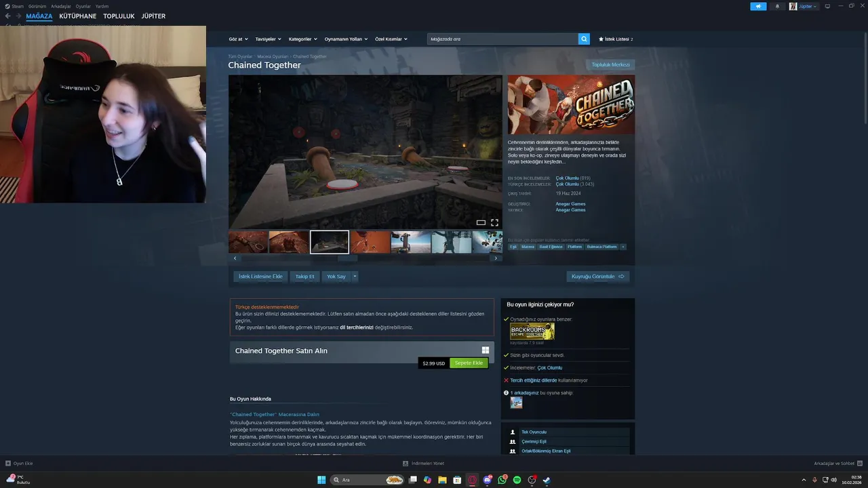This screenshot has height=488, width=868.
Task: Click İstek Listesine Ekle button
Action: [x=260, y=277]
